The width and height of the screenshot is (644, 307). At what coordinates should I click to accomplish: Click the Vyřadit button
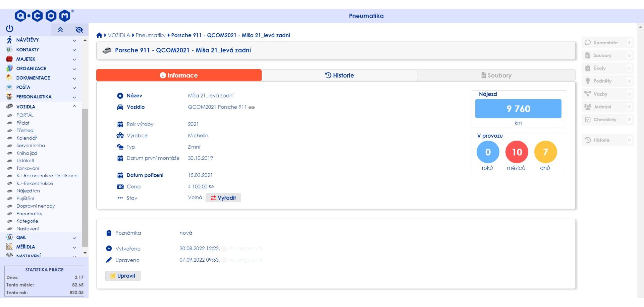pos(223,198)
